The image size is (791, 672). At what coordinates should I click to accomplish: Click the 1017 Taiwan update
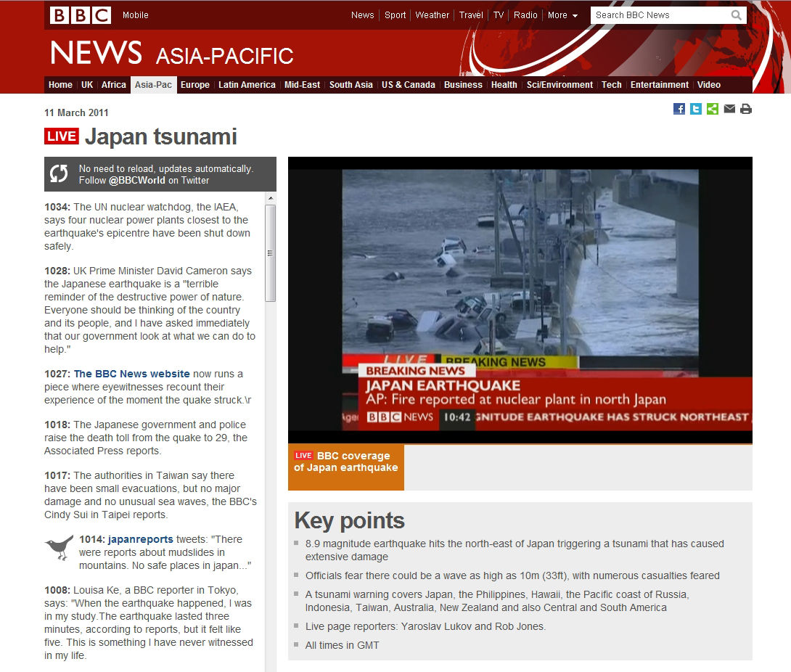pos(150,495)
